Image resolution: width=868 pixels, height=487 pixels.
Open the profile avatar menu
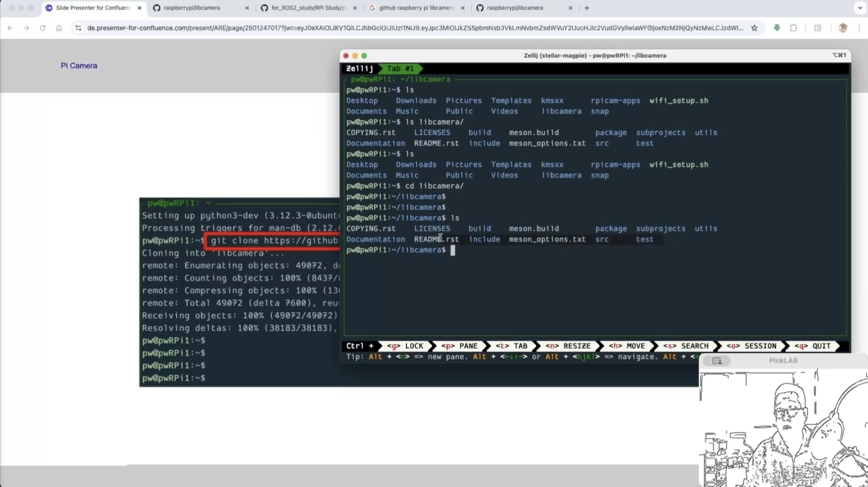coord(843,28)
